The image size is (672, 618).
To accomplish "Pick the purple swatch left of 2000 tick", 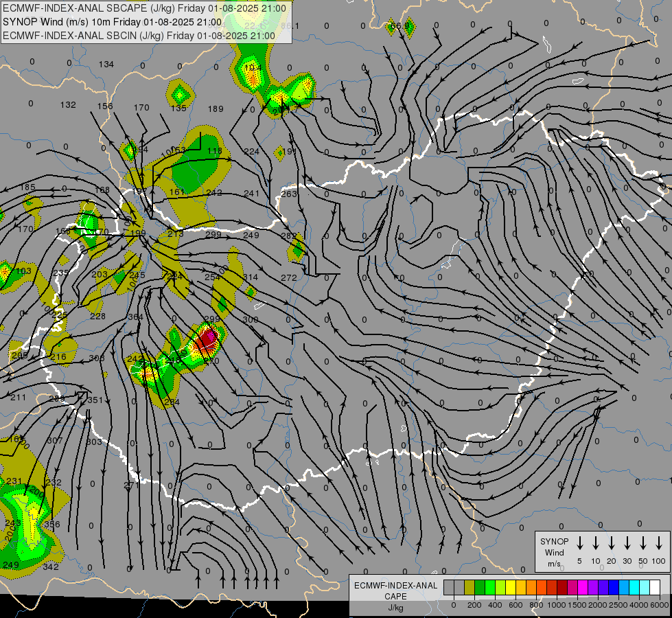I will 594,587.
